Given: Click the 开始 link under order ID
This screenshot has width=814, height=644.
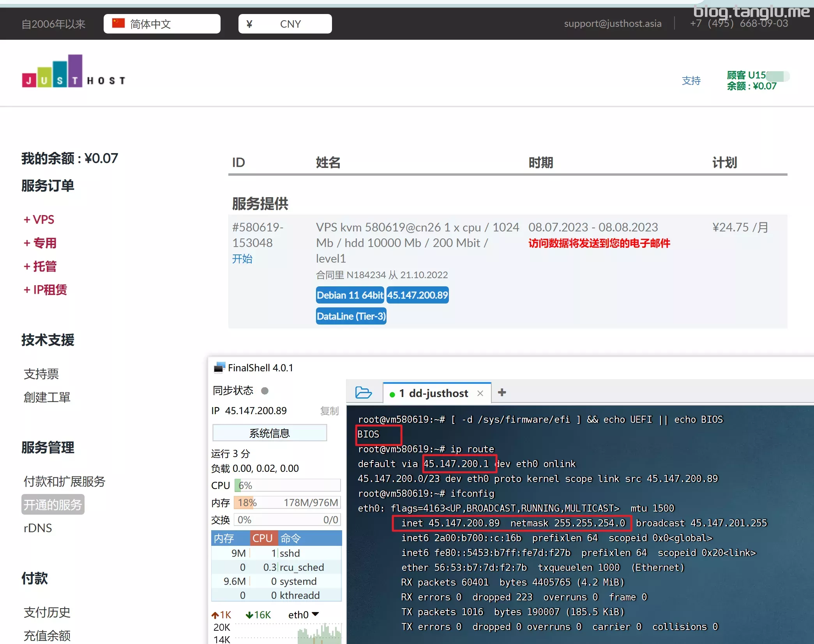Looking at the screenshot, I should 242,259.
